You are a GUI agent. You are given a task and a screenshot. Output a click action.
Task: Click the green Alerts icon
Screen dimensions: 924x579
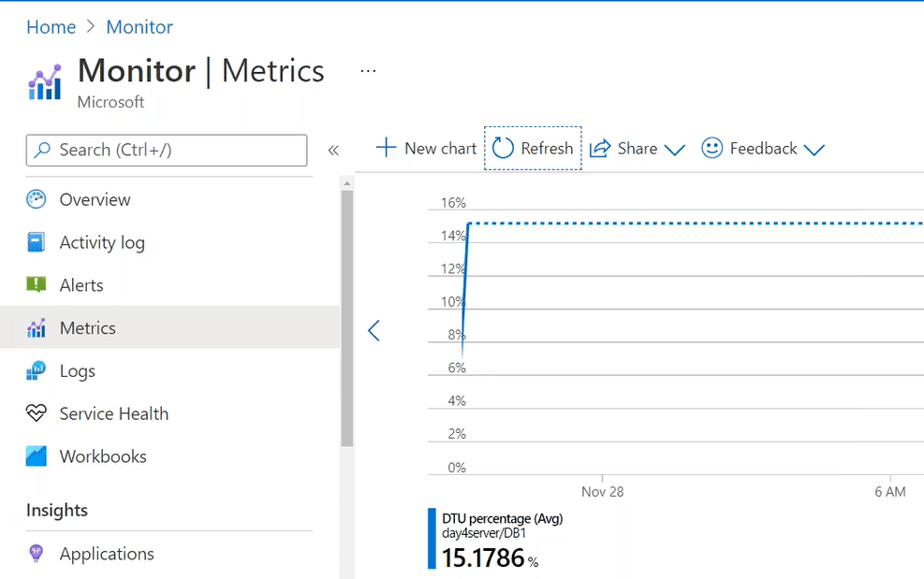point(37,285)
